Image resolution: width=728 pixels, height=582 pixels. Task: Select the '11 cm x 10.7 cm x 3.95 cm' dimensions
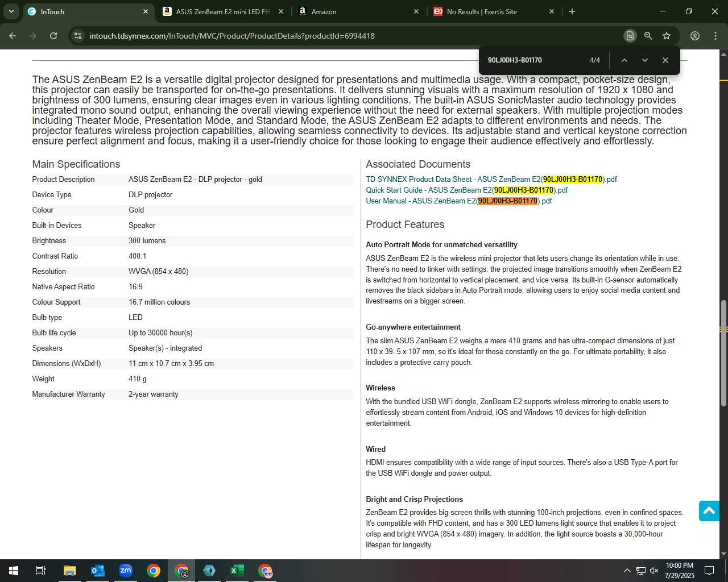pos(171,363)
